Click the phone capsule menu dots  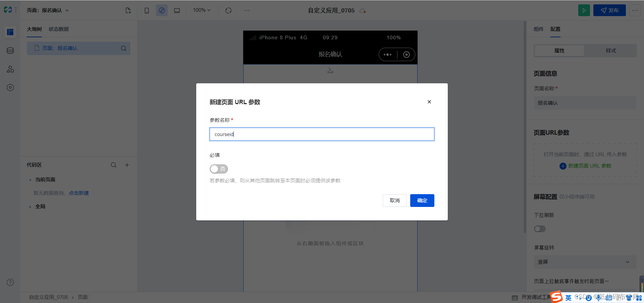pyautogui.click(x=388, y=54)
